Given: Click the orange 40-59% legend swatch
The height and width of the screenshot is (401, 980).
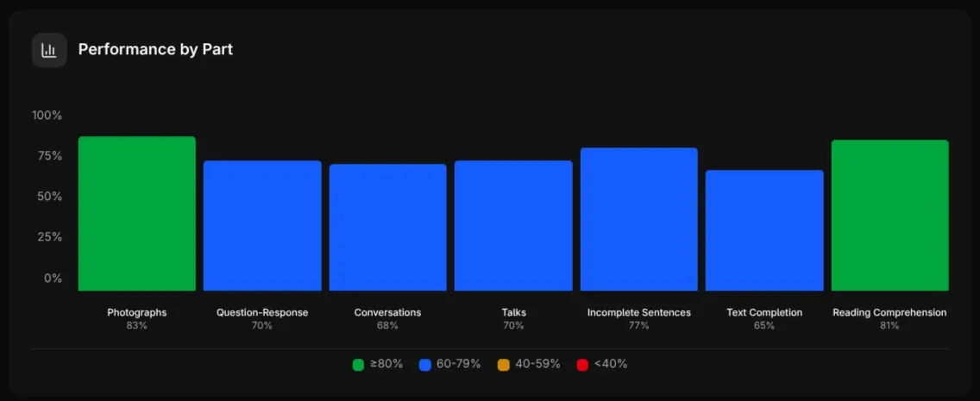Looking at the screenshot, I should (504, 365).
